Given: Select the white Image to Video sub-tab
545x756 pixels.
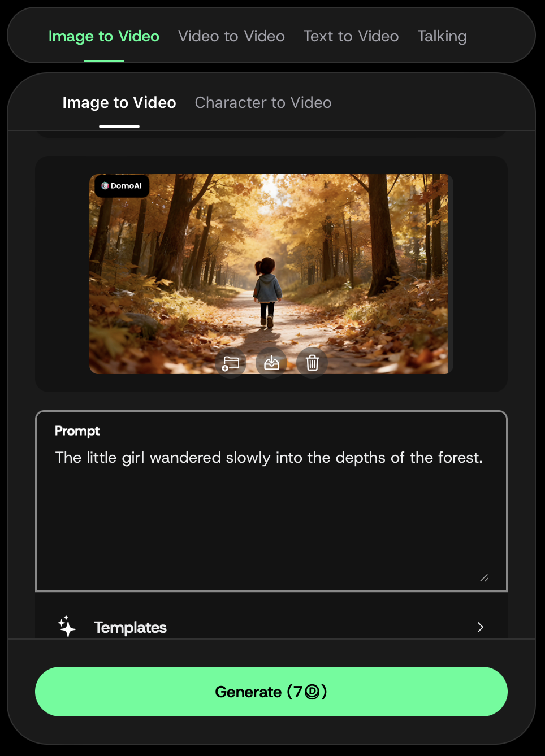Looking at the screenshot, I should point(119,103).
